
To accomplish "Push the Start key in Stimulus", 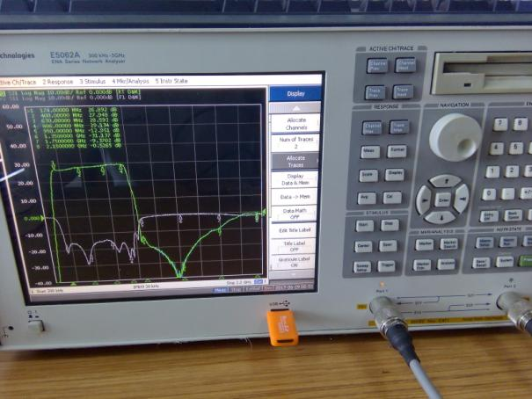I will click(365, 226).
